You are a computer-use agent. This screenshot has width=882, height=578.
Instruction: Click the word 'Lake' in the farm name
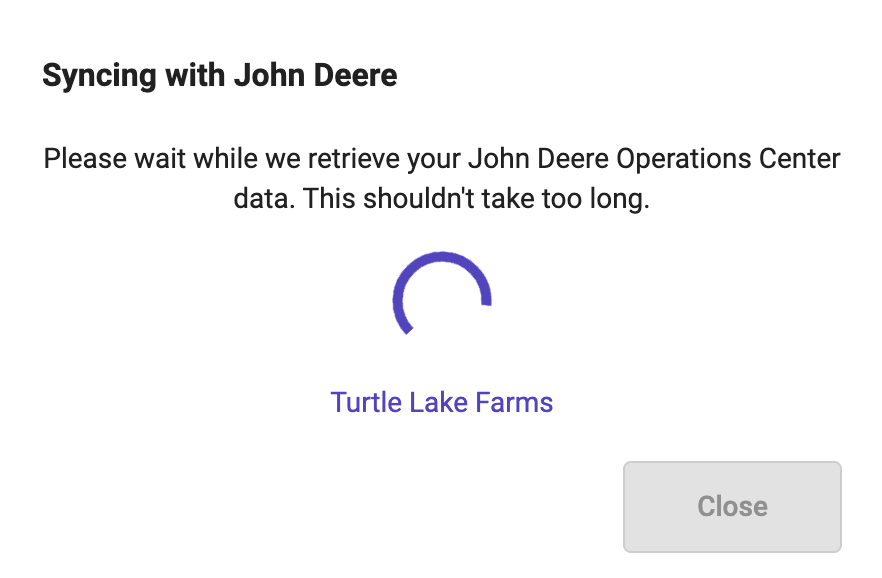(438, 403)
